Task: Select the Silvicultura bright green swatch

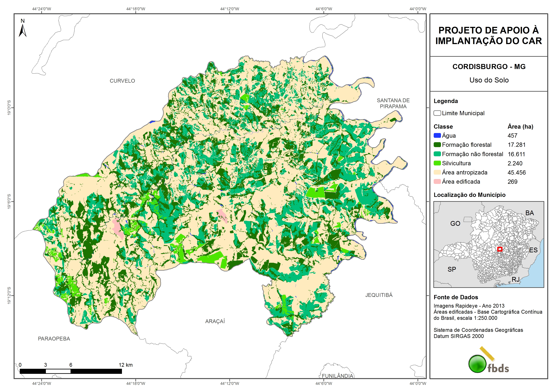Action: [x=437, y=163]
